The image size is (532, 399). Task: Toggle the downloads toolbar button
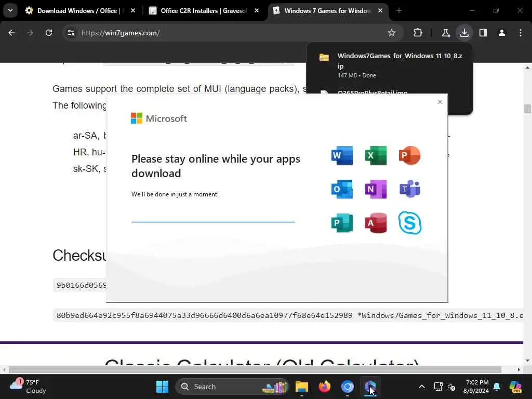[464, 33]
